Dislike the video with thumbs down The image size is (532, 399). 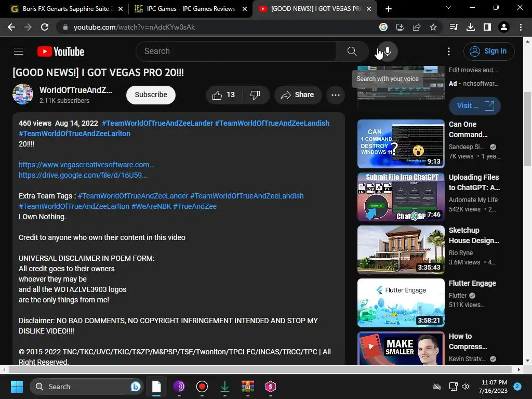[x=255, y=95]
